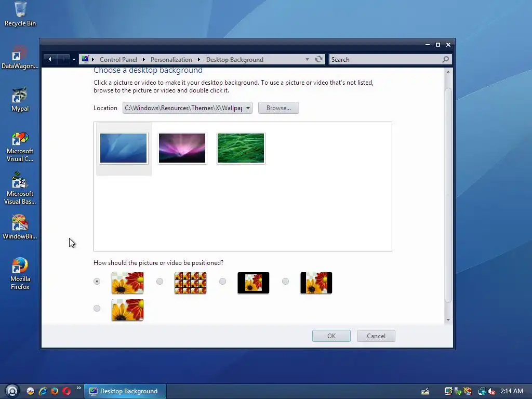Image resolution: width=532 pixels, height=399 pixels.
Task: Refresh the Desktop Background page
Action: [318, 59]
